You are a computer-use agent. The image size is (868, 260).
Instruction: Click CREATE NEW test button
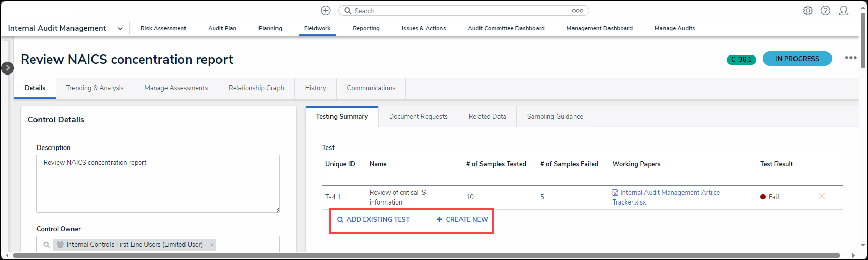(x=462, y=220)
